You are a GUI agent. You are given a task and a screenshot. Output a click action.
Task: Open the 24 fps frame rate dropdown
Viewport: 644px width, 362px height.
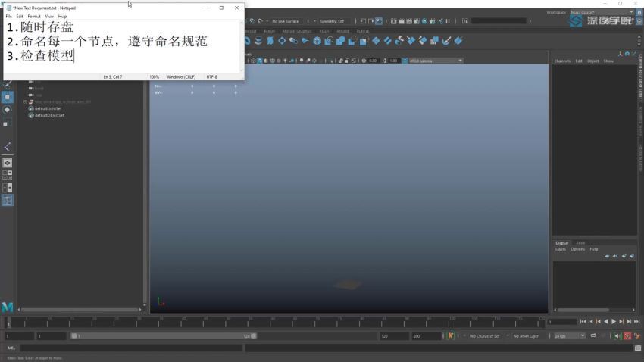[569, 336]
